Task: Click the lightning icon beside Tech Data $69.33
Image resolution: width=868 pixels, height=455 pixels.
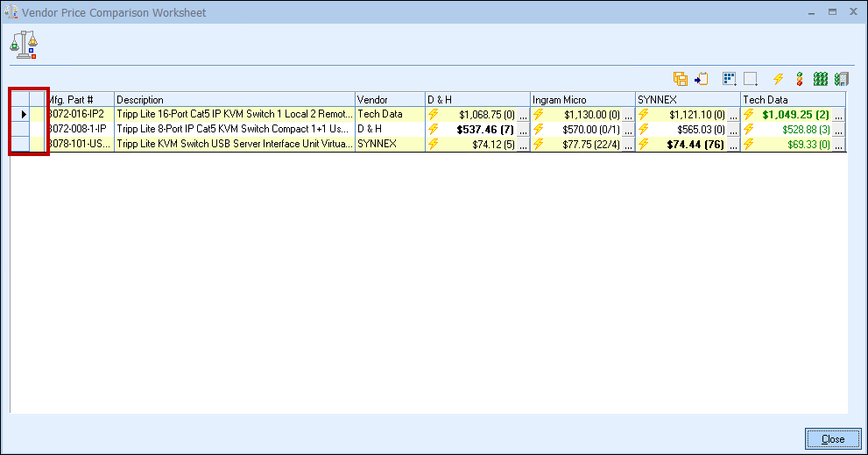Action: (x=748, y=144)
